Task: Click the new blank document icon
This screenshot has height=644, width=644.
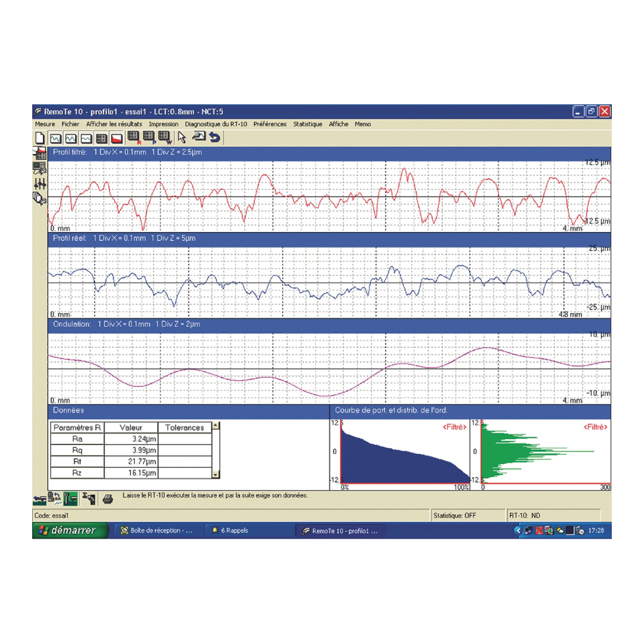Action: click(x=40, y=138)
